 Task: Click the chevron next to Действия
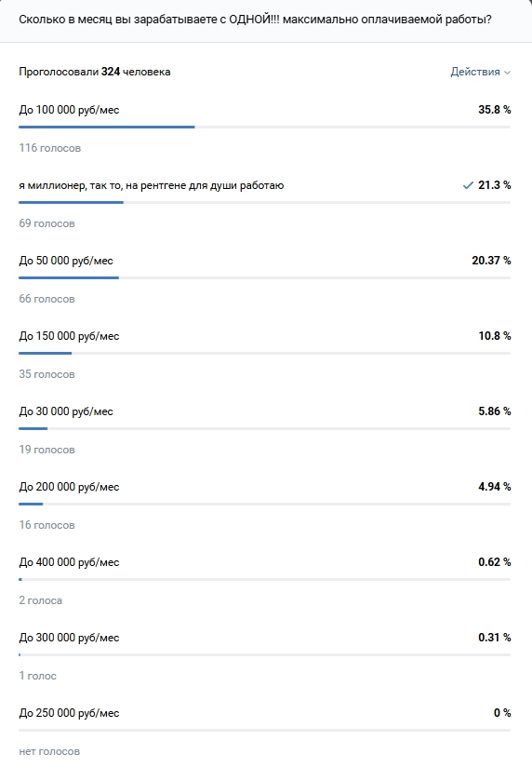(x=507, y=73)
